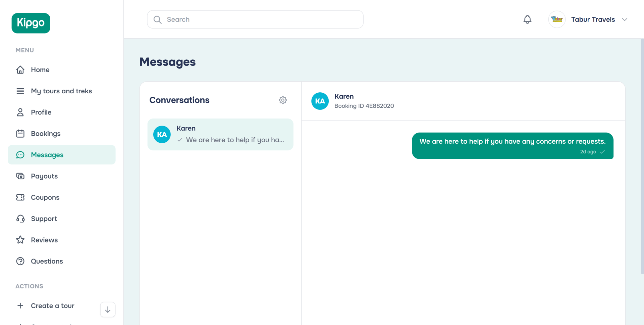Go to My tours and treks
The height and width of the screenshot is (325, 644).
pyautogui.click(x=61, y=91)
